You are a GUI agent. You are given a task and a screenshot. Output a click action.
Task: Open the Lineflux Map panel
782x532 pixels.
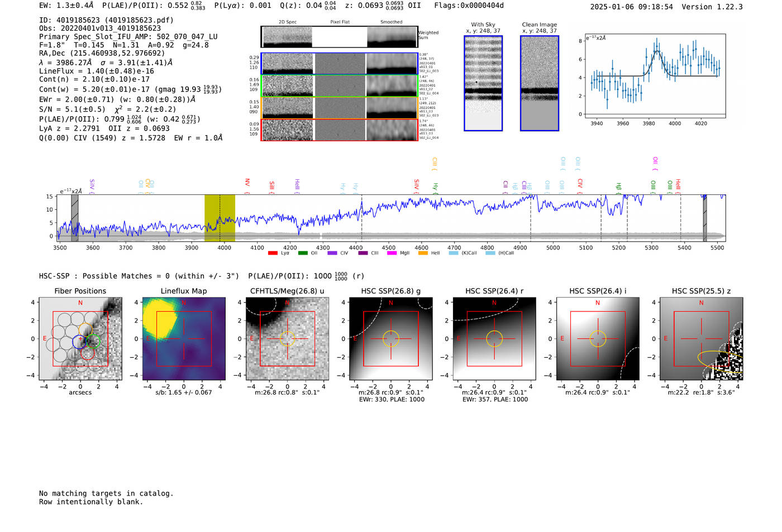coord(184,339)
